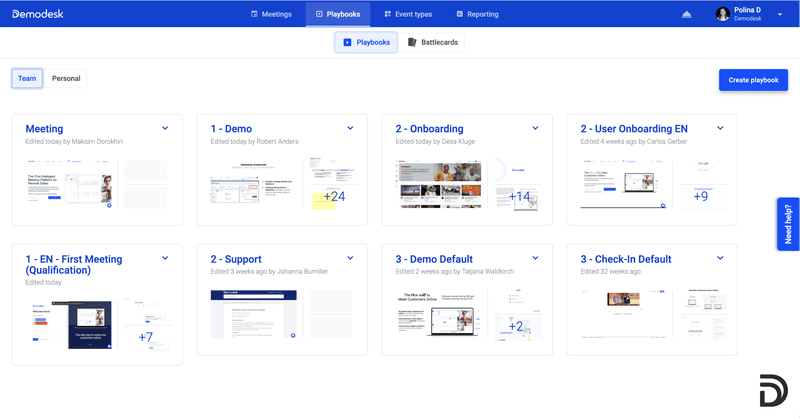Click the Battlecards cards icon
Image resolution: width=800 pixels, height=418 pixels.
(x=412, y=42)
